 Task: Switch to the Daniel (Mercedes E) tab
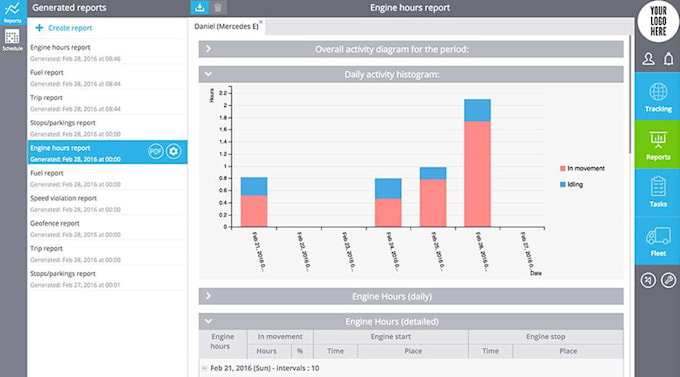(226, 26)
